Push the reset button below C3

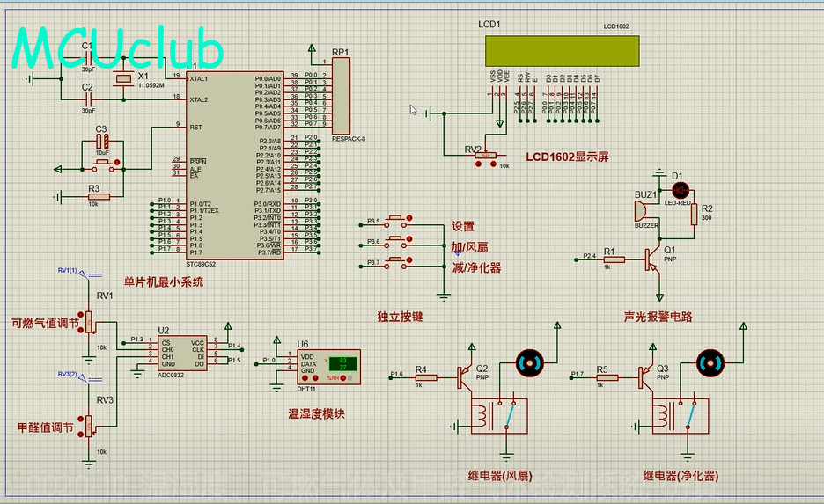pos(104,166)
